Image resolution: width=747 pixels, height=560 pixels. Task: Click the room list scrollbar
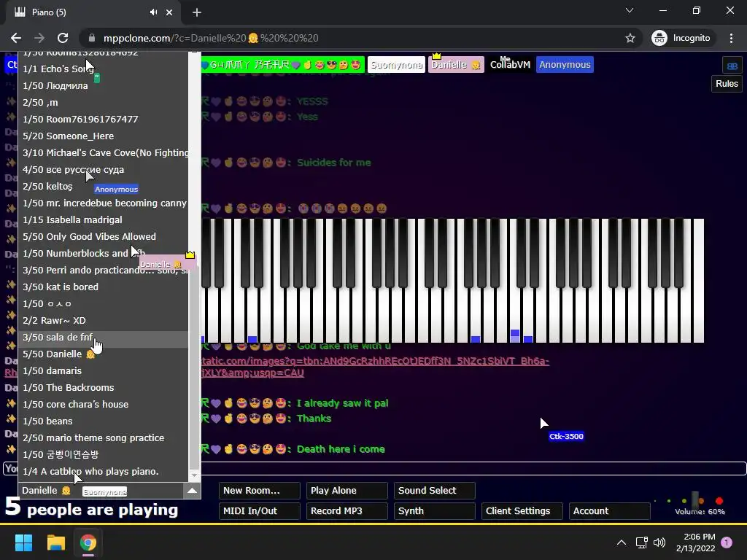point(194,367)
